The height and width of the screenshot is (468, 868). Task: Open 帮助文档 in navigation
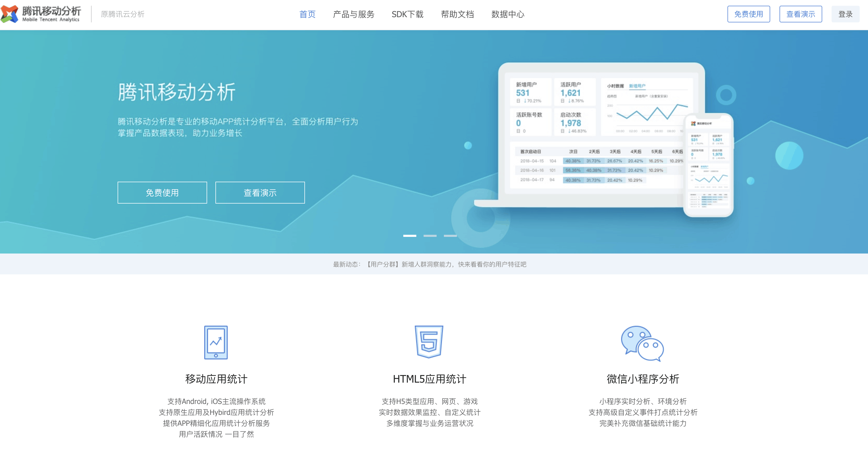click(x=457, y=14)
